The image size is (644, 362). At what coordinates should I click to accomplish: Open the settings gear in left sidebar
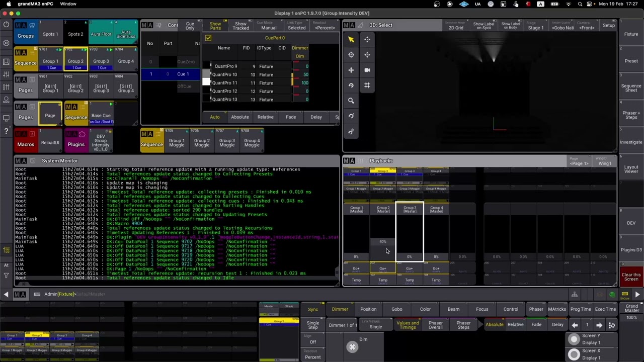[6, 43]
